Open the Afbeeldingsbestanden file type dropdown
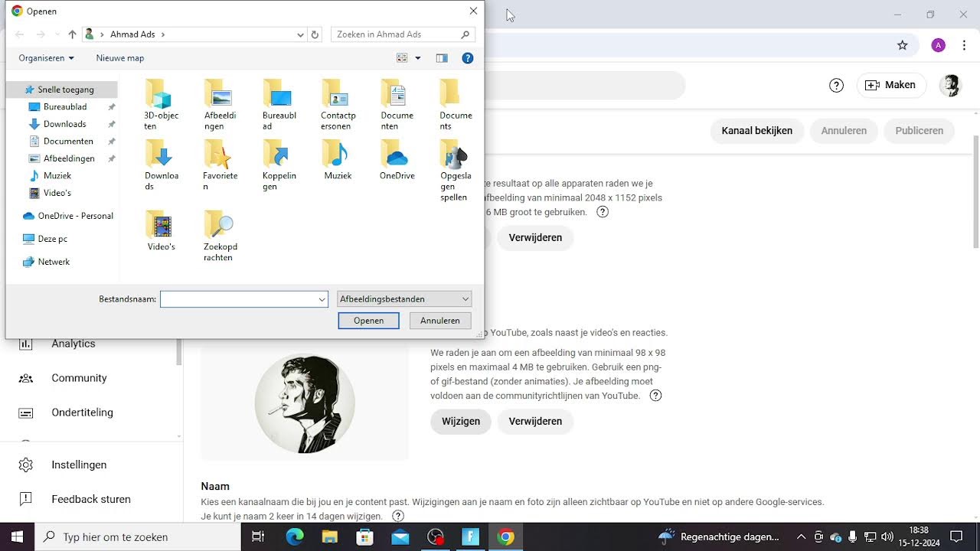The height and width of the screenshot is (551, 980). pyautogui.click(x=404, y=299)
